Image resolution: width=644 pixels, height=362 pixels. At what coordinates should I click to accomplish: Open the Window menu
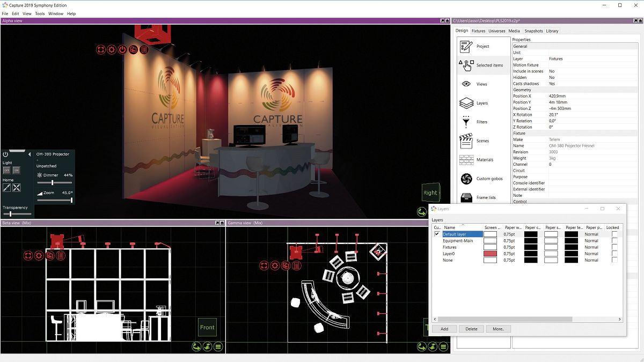[56, 13]
